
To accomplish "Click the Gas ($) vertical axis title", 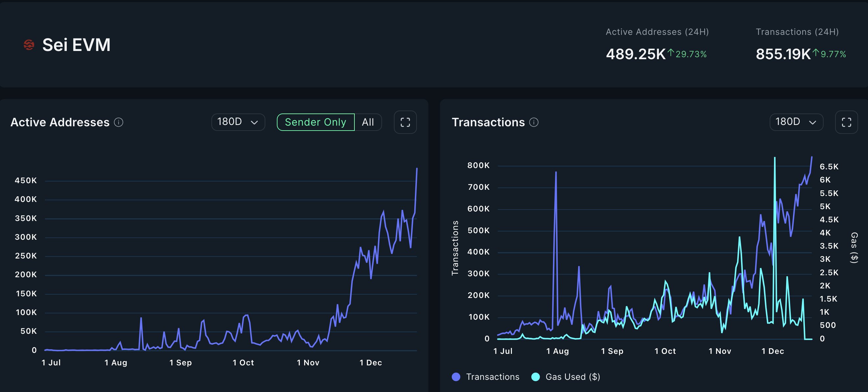I will (x=854, y=247).
